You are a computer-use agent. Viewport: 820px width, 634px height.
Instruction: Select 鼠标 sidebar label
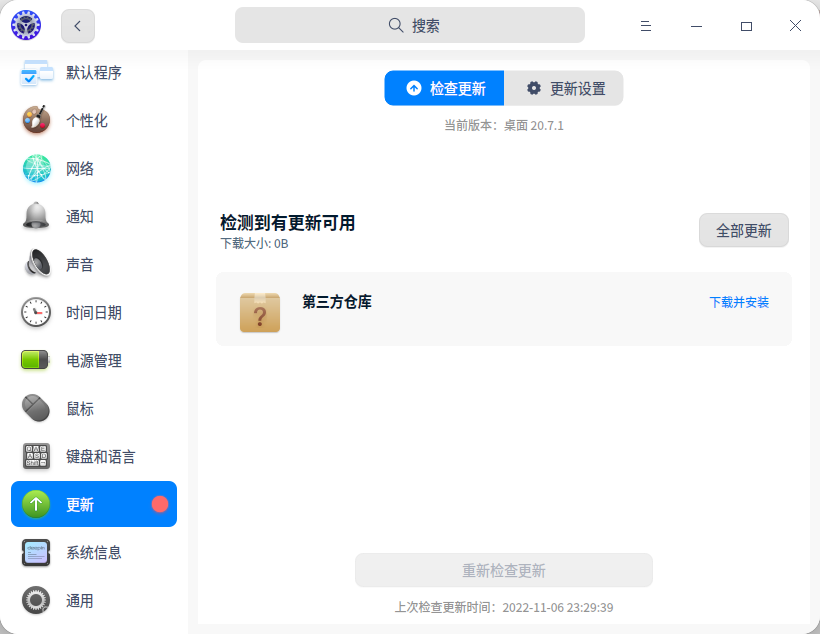pyautogui.click(x=80, y=409)
